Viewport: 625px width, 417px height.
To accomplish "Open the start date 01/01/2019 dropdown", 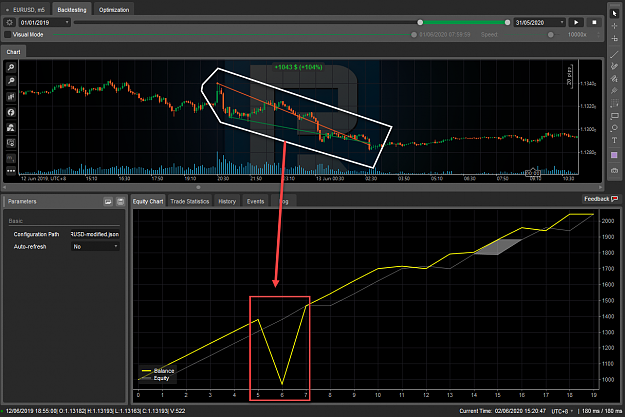I will 45,22.
